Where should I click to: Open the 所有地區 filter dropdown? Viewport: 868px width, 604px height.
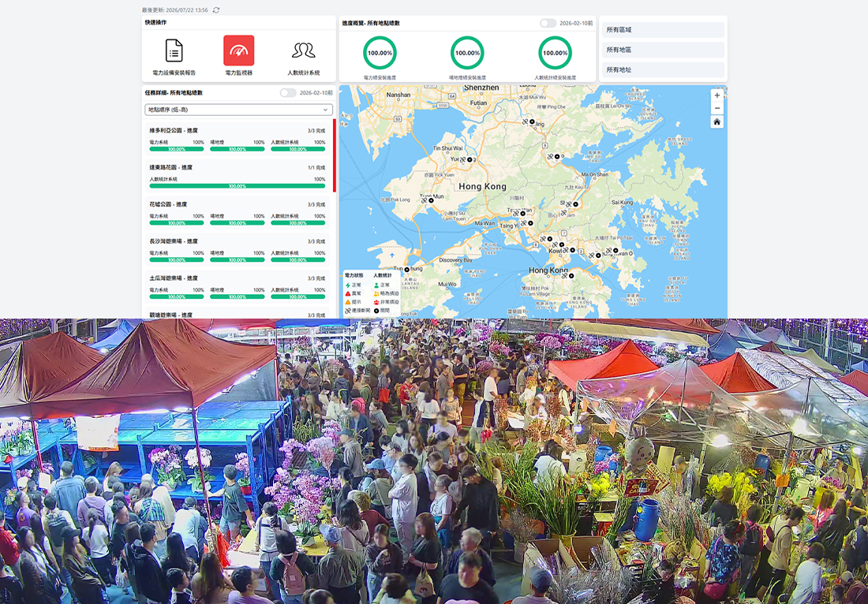(663, 50)
